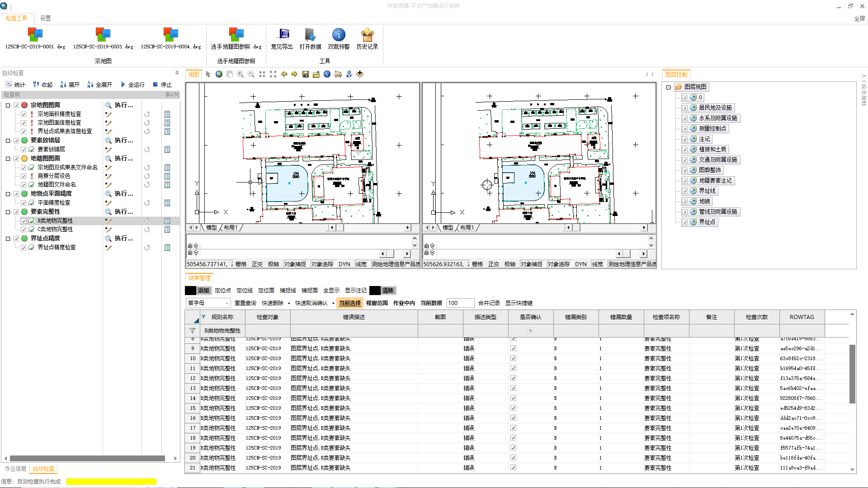Select the arrow pointer tool in map toolbar
Image resolution: width=868 pixels, height=488 pixels.
point(208,75)
